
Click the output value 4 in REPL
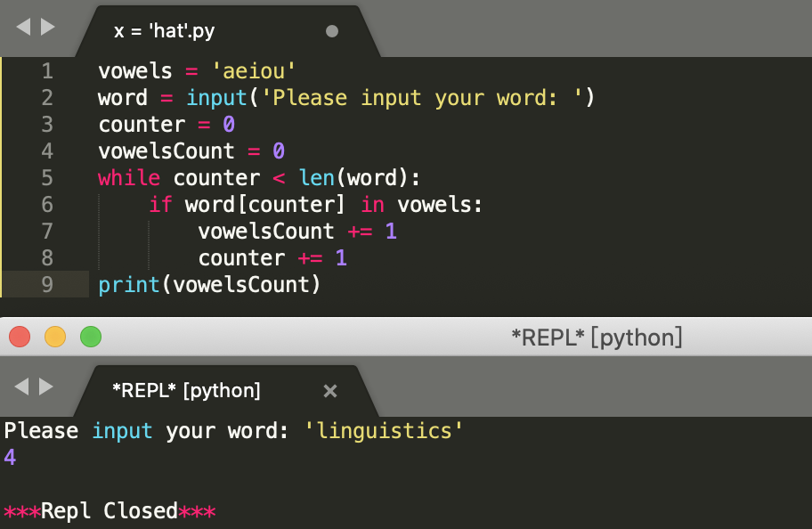10,458
